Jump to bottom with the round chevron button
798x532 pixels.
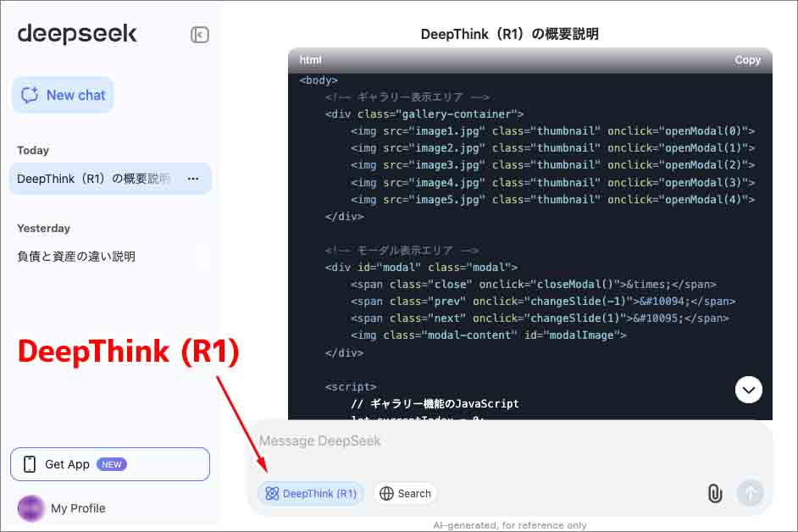tap(749, 390)
